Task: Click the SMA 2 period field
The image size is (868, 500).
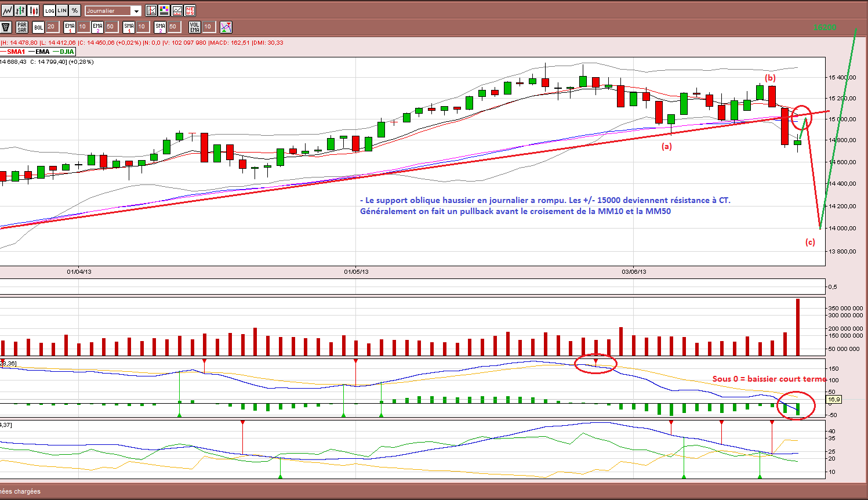Action: click(173, 27)
